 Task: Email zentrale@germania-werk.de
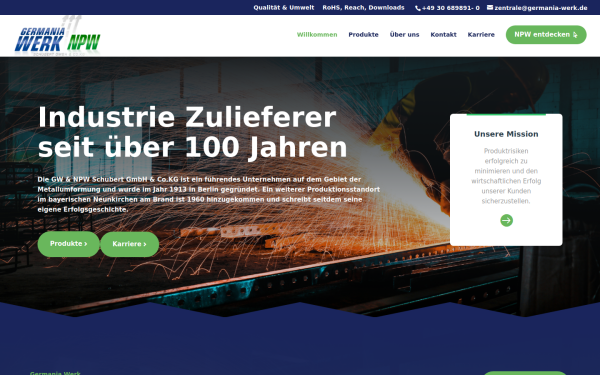click(541, 8)
